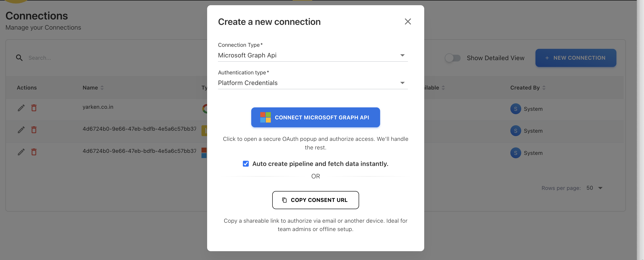Viewport: 644px width, 260px height.
Task: Uncheck Auto create pipeline checkbox
Action: click(246, 164)
